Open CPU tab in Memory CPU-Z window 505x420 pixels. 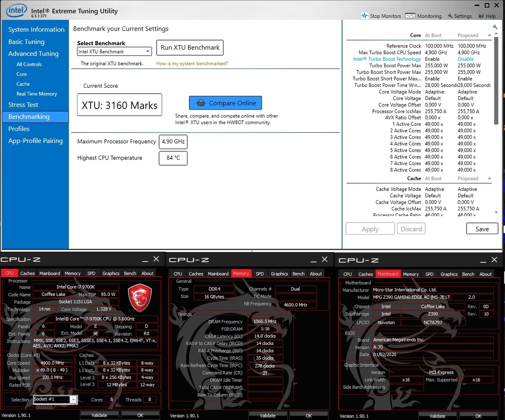pos(178,274)
